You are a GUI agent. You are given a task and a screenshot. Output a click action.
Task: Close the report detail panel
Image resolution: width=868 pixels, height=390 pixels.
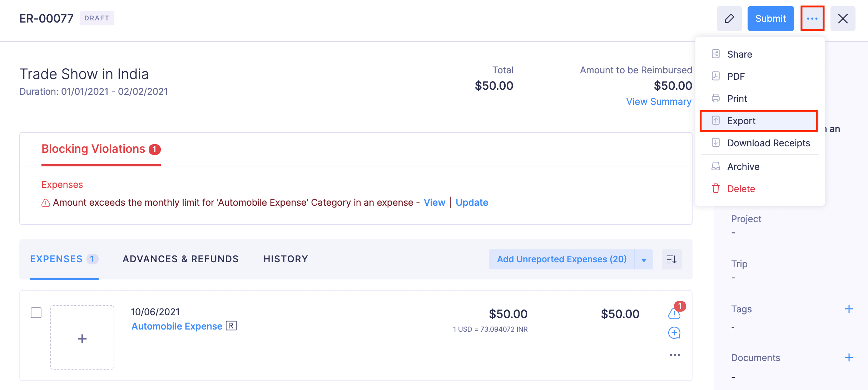[843, 19]
